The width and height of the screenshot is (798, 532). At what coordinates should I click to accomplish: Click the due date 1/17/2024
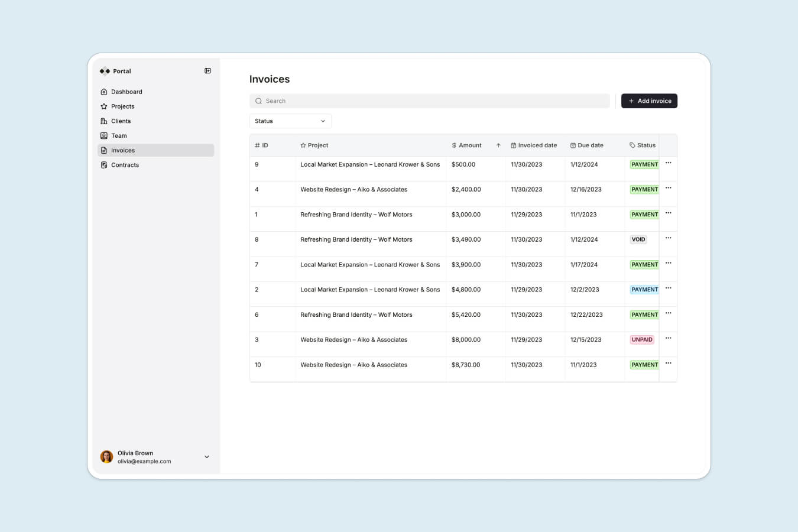coord(584,265)
